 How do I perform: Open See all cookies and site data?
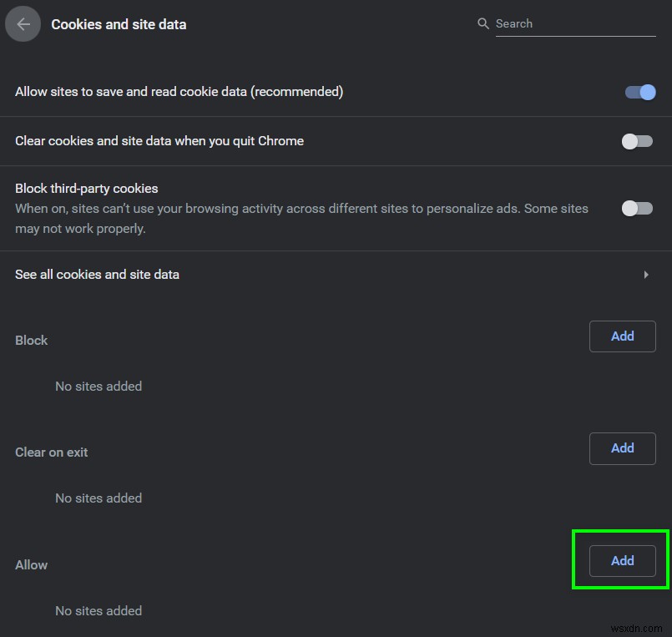[97, 275]
